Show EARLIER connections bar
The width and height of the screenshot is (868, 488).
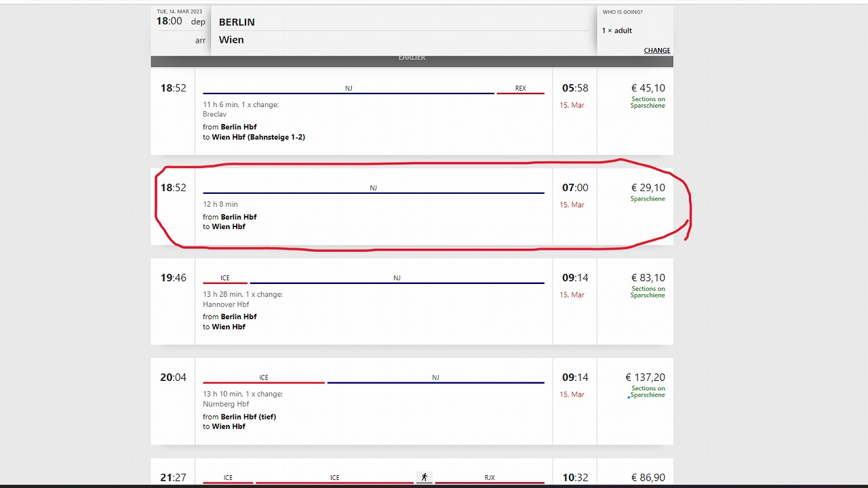(x=412, y=60)
